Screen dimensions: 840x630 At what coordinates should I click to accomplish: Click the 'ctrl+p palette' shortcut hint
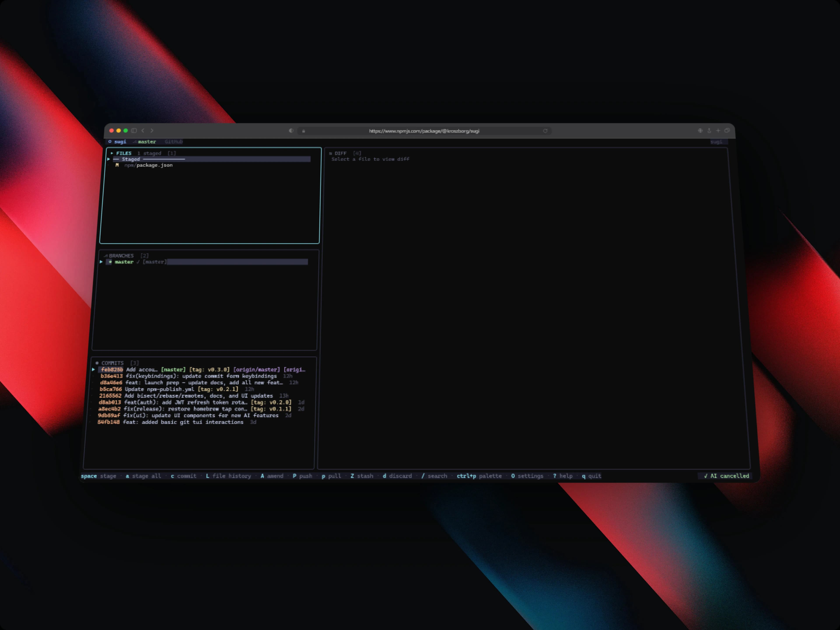479,476
